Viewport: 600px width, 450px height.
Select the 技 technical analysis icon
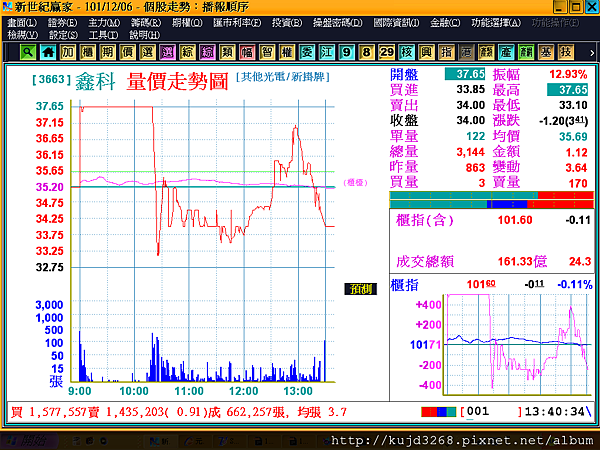566,52
